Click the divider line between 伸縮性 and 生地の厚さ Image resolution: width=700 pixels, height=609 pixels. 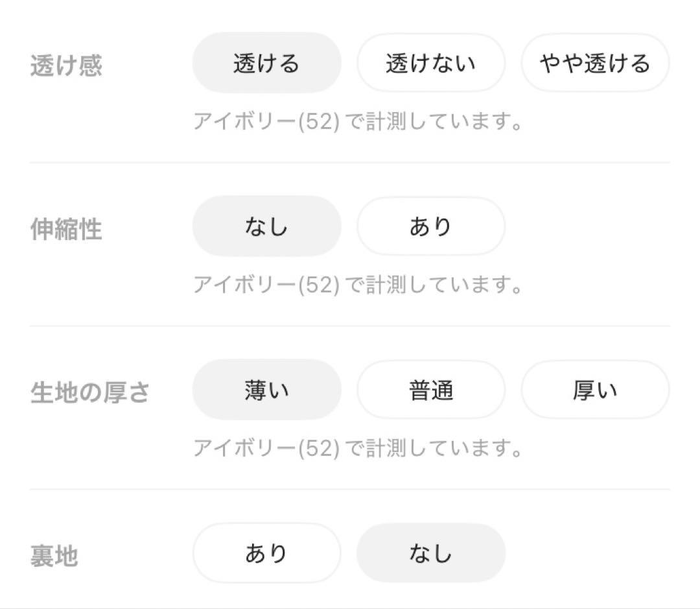[350, 326]
